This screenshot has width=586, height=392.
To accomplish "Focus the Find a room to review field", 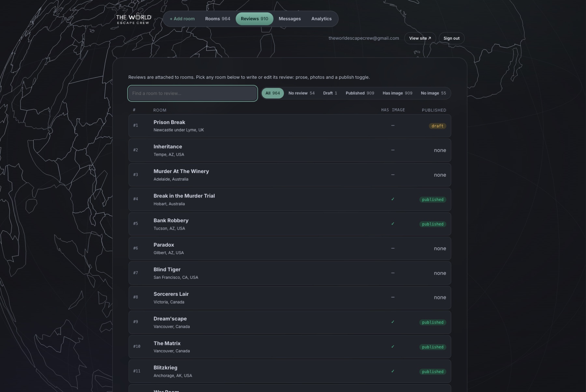I will click(193, 93).
